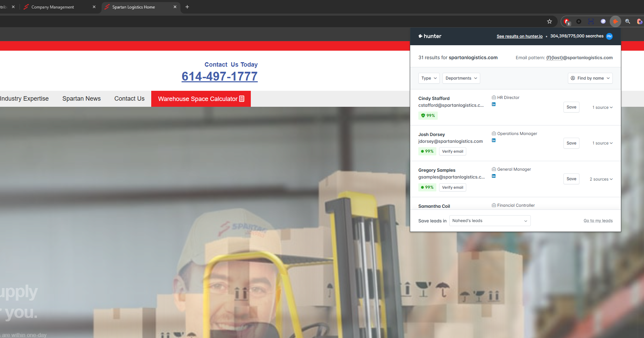Open Josh Dorsey's LinkedIn profile icon
Image resolution: width=644 pixels, height=338 pixels.
(x=494, y=140)
